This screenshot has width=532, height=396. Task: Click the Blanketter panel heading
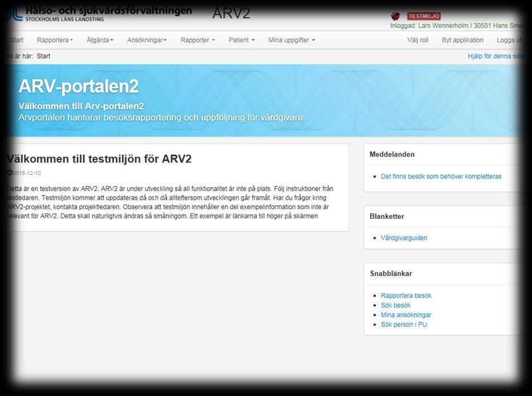[387, 217]
